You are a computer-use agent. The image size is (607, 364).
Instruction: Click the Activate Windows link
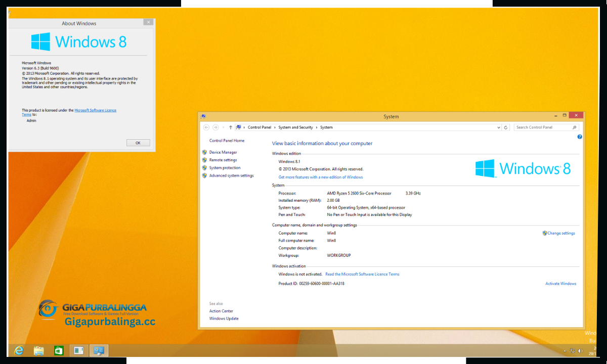click(560, 284)
